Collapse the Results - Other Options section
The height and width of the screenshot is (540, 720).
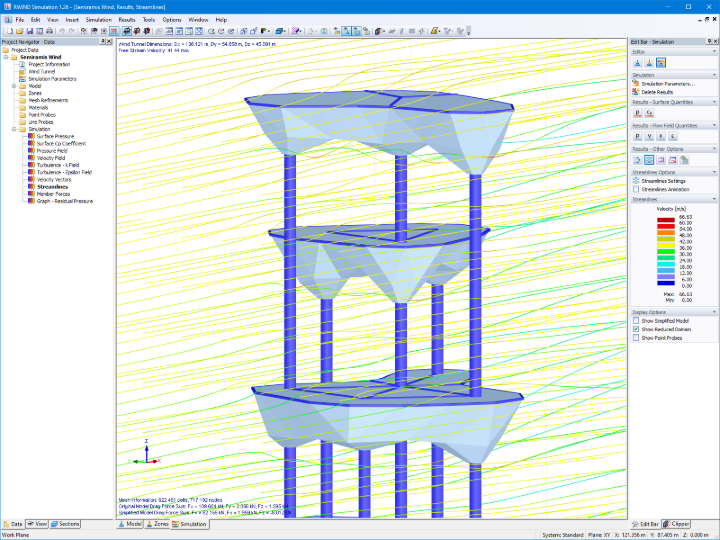tap(714, 149)
